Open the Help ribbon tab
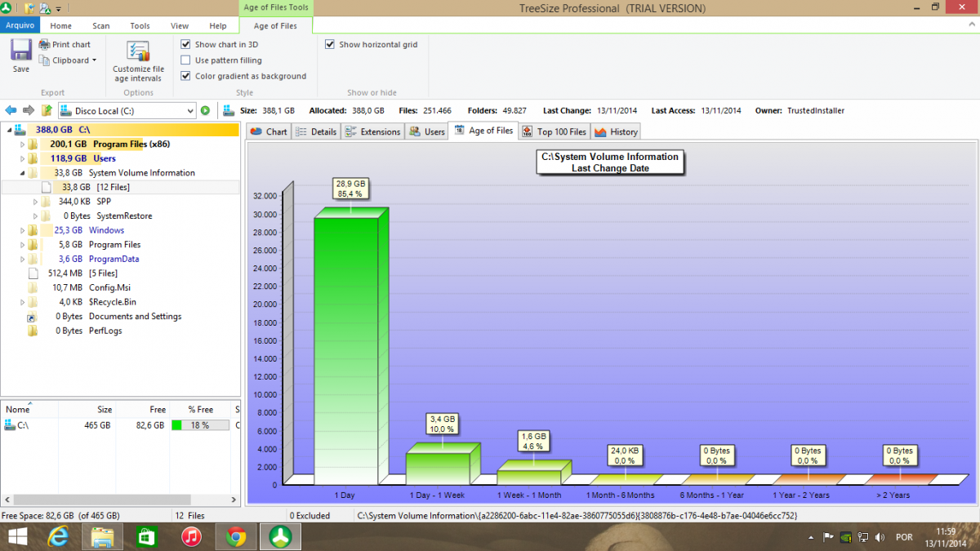The width and height of the screenshot is (980, 551). tap(218, 26)
